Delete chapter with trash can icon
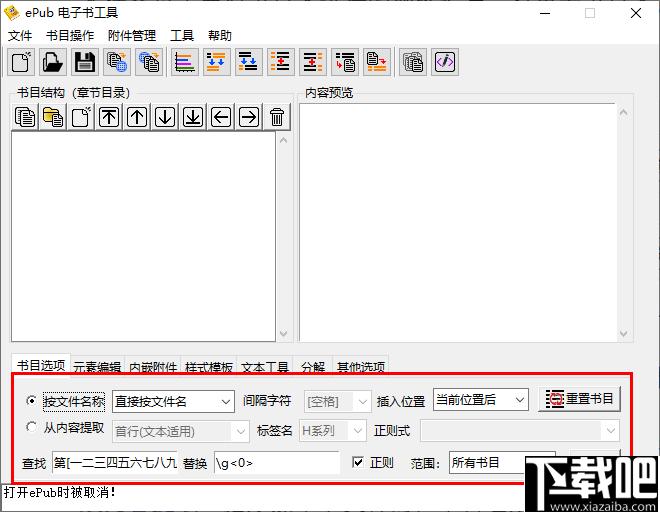 [277, 117]
